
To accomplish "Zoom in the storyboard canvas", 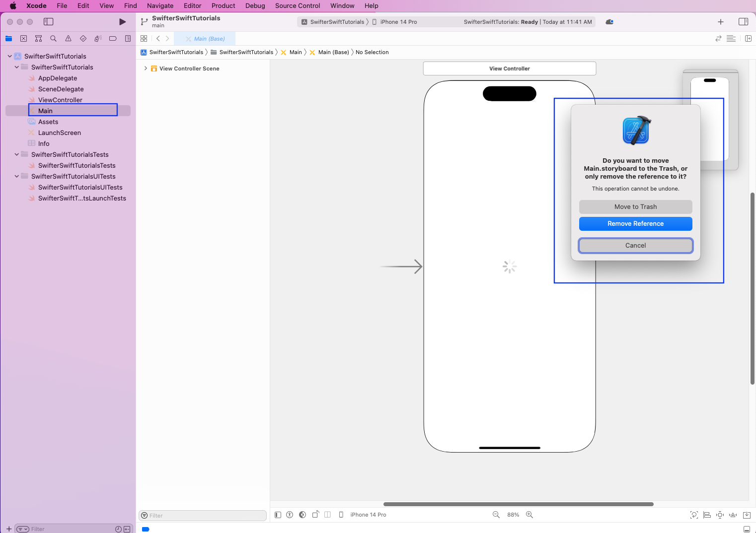I will pos(529,515).
